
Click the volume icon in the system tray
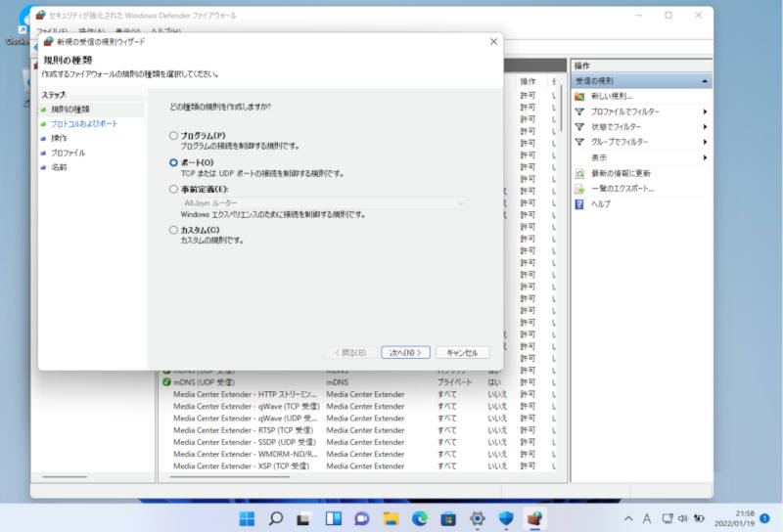pyautogui.click(x=682, y=519)
